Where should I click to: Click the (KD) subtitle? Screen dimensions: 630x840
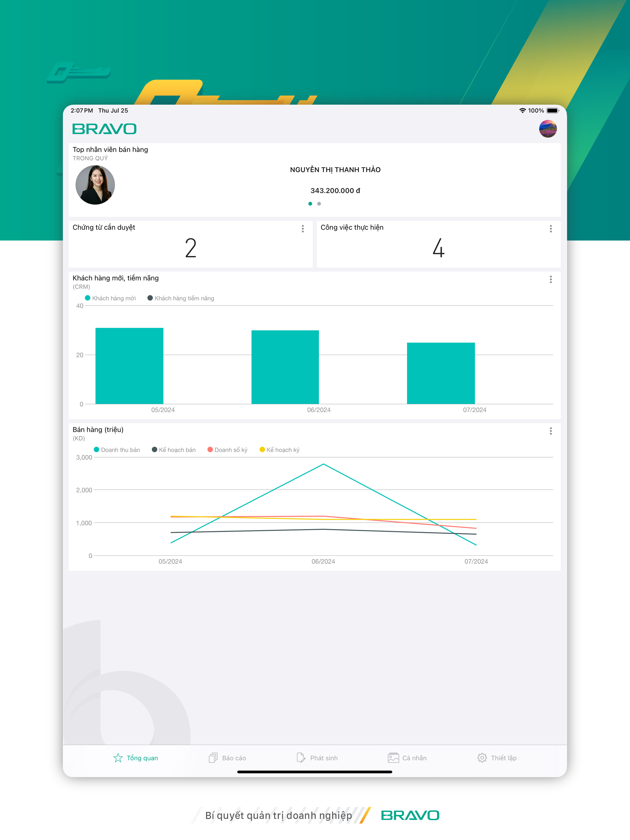point(79,438)
